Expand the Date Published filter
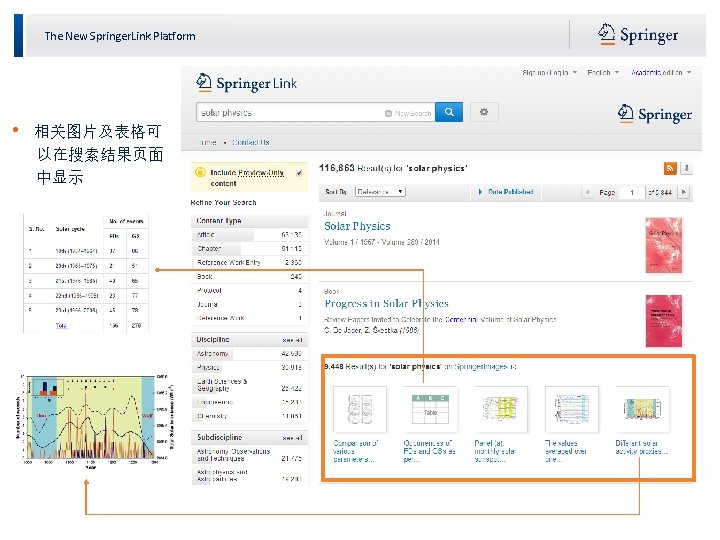This screenshot has height=540, width=720. (x=506, y=191)
